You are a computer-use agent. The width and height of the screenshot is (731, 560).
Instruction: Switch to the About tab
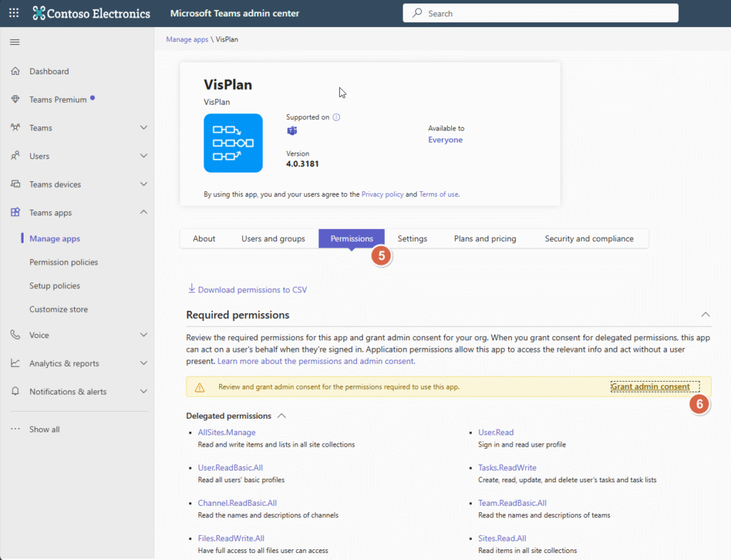(x=203, y=238)
